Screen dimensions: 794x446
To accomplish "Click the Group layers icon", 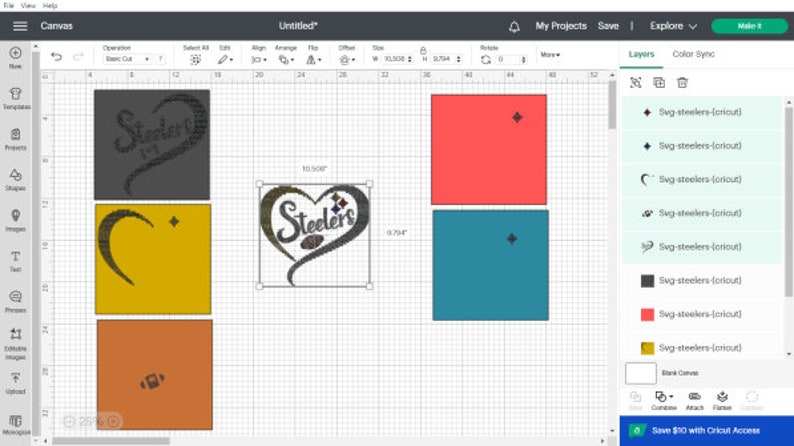I will [x=636, y=83].
